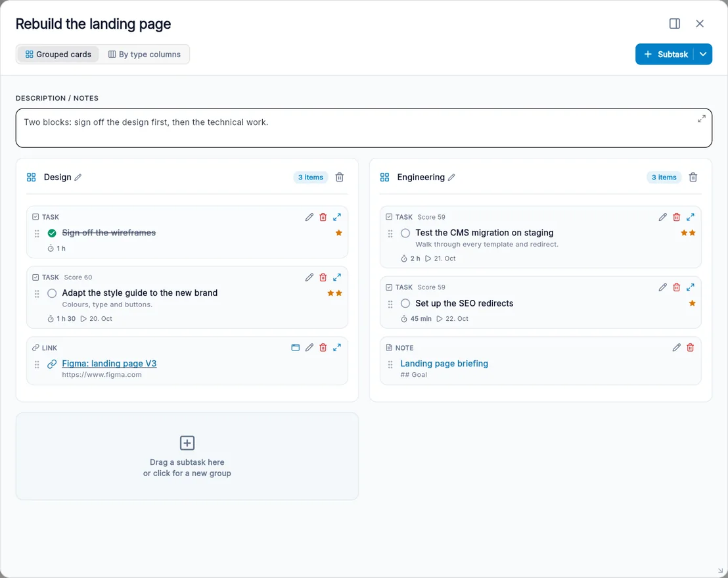The height and width of the screenshot is (578, 728).
Task: Click the 22. Oct start date
Action: [x=453, y=319]
